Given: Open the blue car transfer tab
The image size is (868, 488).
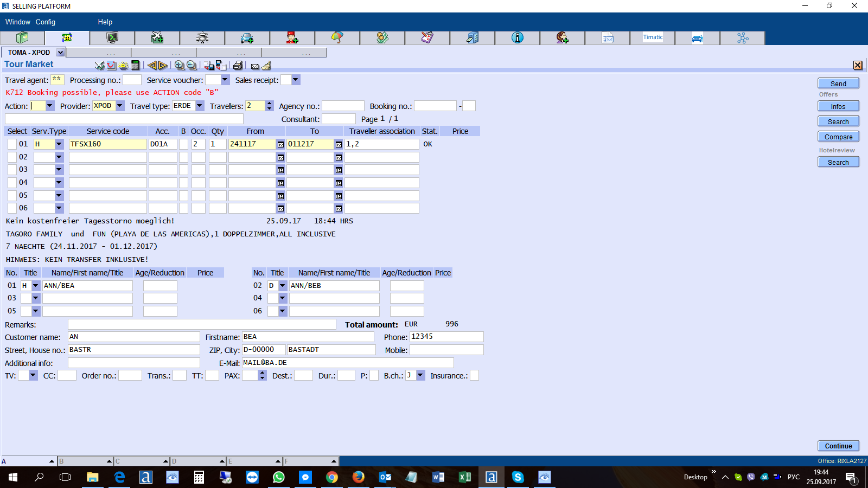Looking at the screenshot, I should click(x=698, y=37).
